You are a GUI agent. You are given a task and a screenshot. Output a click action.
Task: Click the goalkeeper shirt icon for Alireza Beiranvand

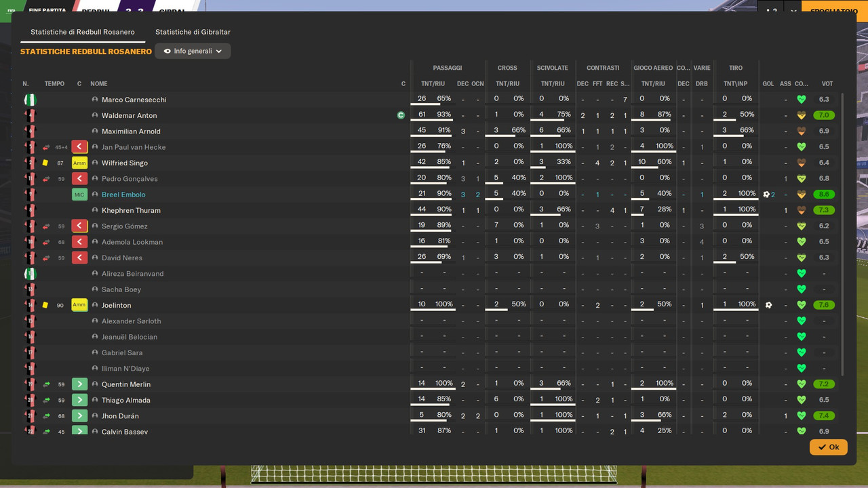click(30, 274)
